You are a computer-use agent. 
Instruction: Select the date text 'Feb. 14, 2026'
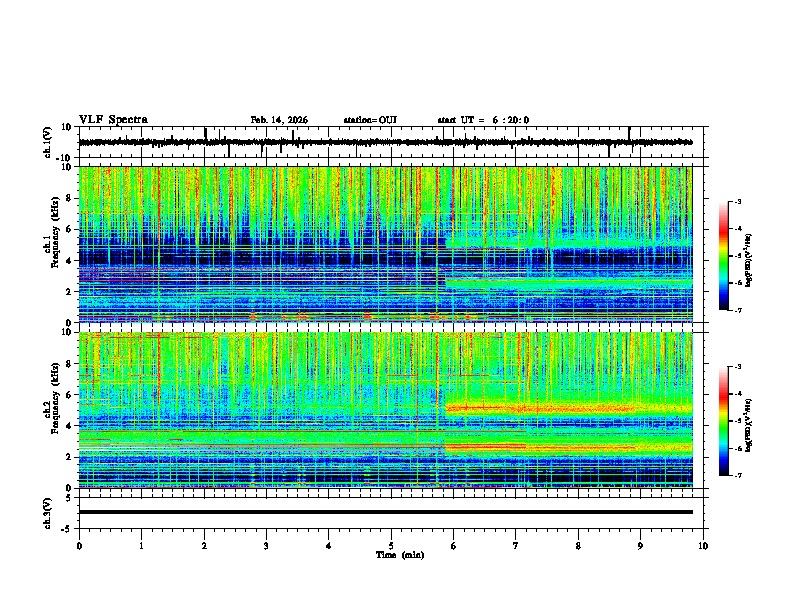click(279, 120)
